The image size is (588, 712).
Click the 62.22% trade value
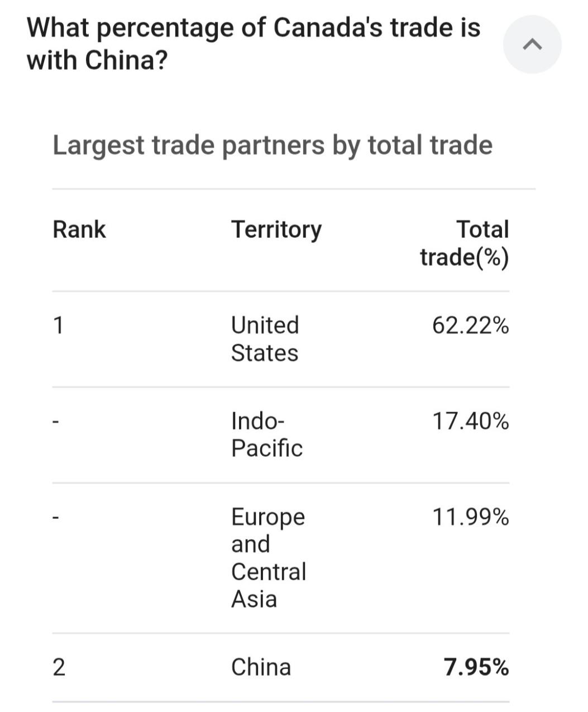(470, 325)
